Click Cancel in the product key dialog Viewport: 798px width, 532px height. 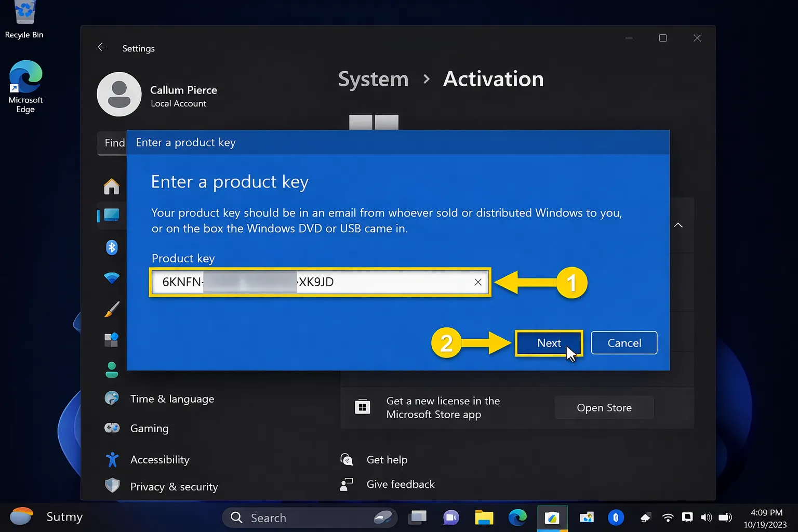(x=624, y=343)
